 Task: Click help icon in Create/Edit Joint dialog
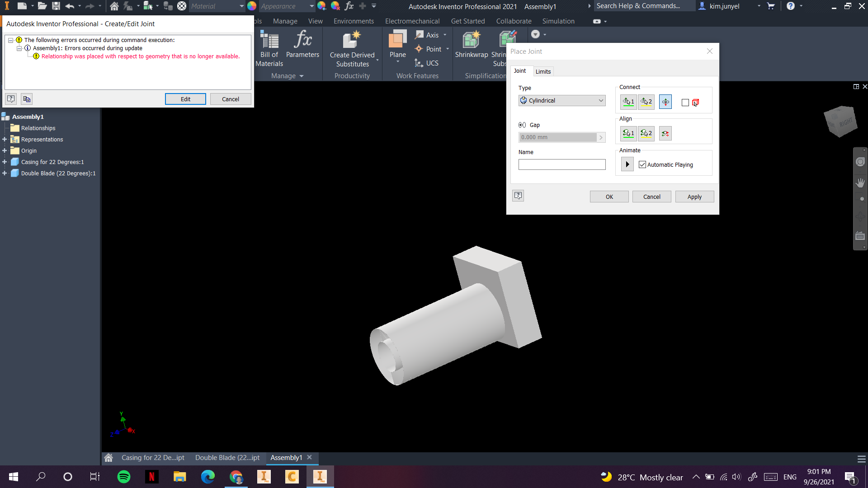click(x=11, y=99)
